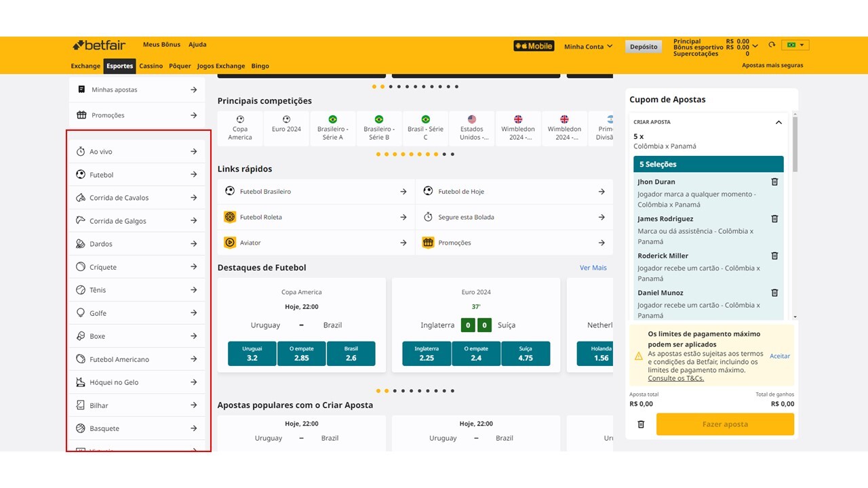Viewport: 868px width, 488px height.
Task: Open Ao vivo via its arrow
Action: point(193,152)
